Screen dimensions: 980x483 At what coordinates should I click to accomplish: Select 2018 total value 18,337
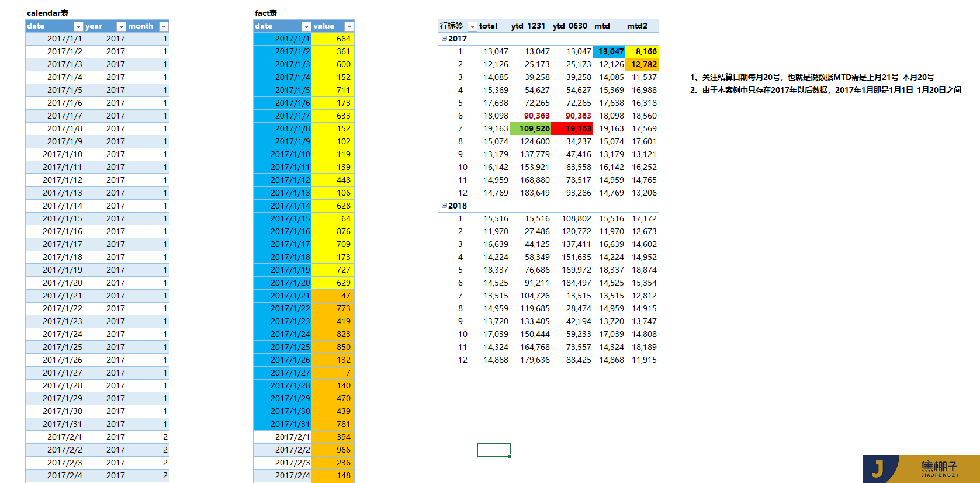(x=496, y=270)
